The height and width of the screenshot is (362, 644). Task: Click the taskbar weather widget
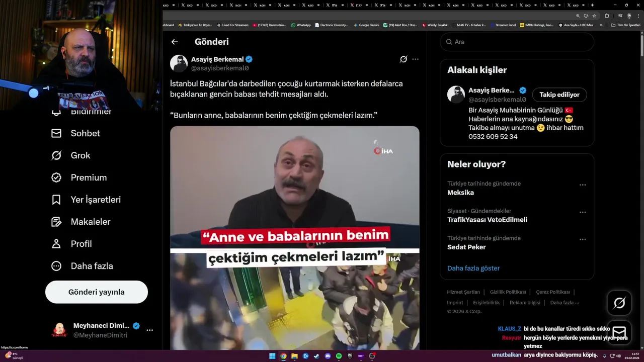click(x=14, y=356)
